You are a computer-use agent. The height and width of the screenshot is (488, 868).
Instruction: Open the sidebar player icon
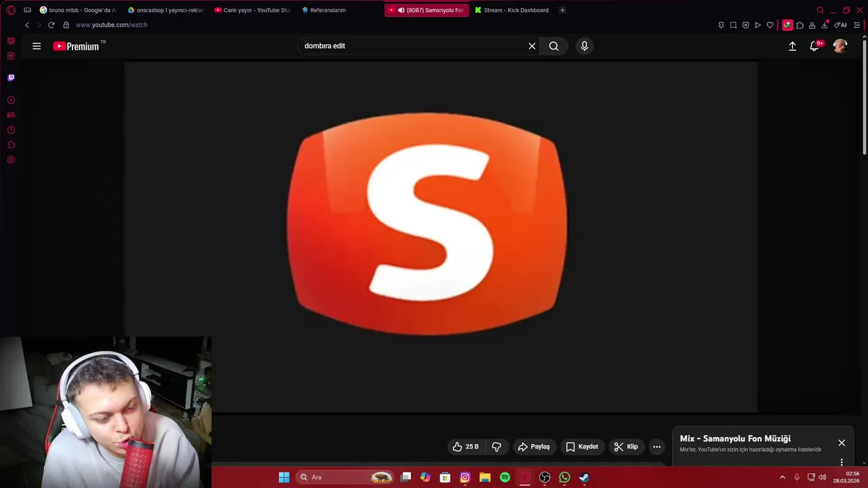point(11,100)
